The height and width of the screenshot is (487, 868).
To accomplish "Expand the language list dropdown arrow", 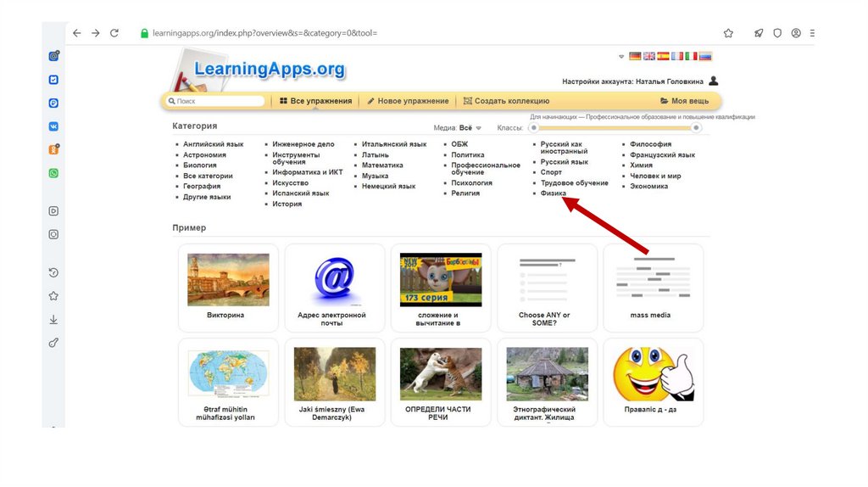I will 621,57.
